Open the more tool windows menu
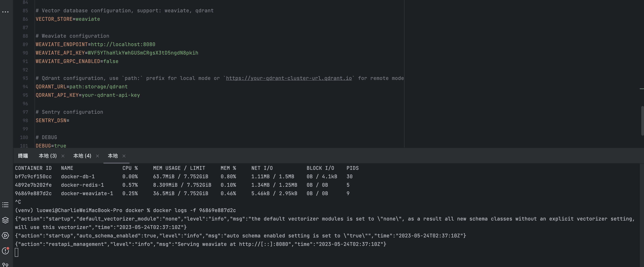 click(x=5, y=12)
